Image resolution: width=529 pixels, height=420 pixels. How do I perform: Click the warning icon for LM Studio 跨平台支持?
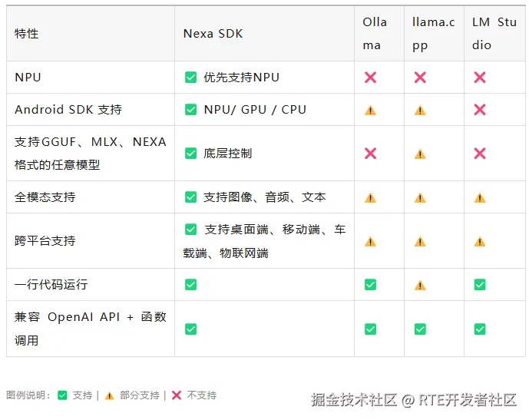pos(480,241)
